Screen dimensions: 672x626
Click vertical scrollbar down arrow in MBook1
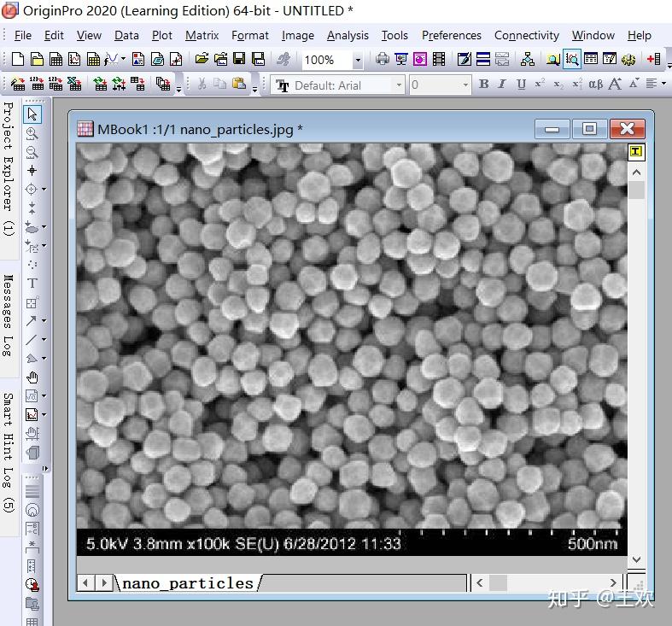[636, 559]
